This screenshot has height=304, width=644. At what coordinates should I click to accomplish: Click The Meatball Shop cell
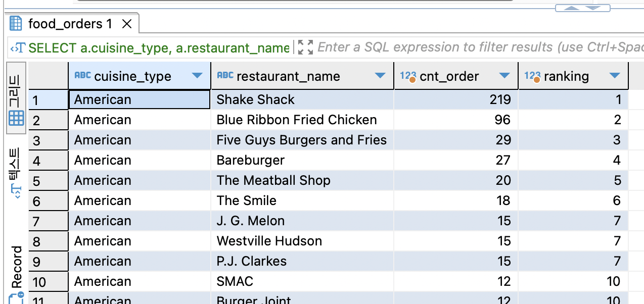point(302,180)
